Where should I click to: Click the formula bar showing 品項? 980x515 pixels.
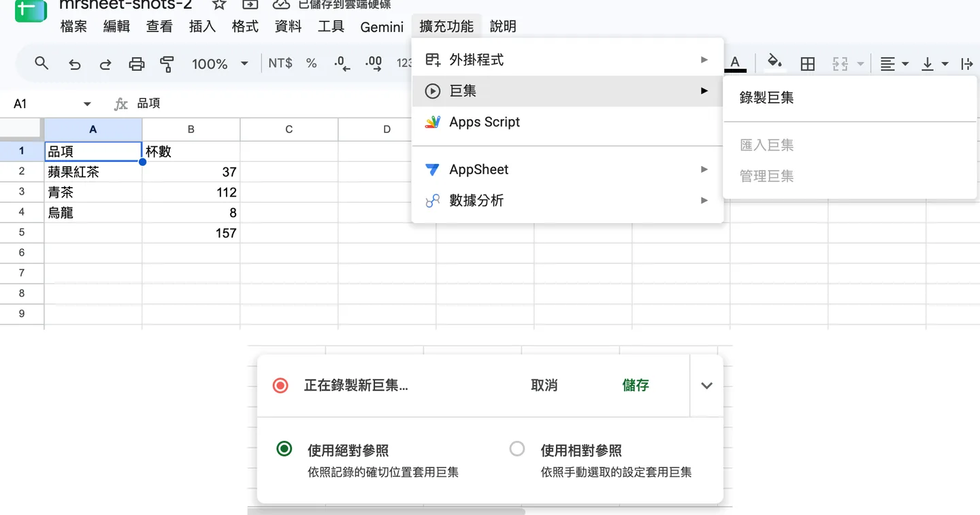coord(150,103)
